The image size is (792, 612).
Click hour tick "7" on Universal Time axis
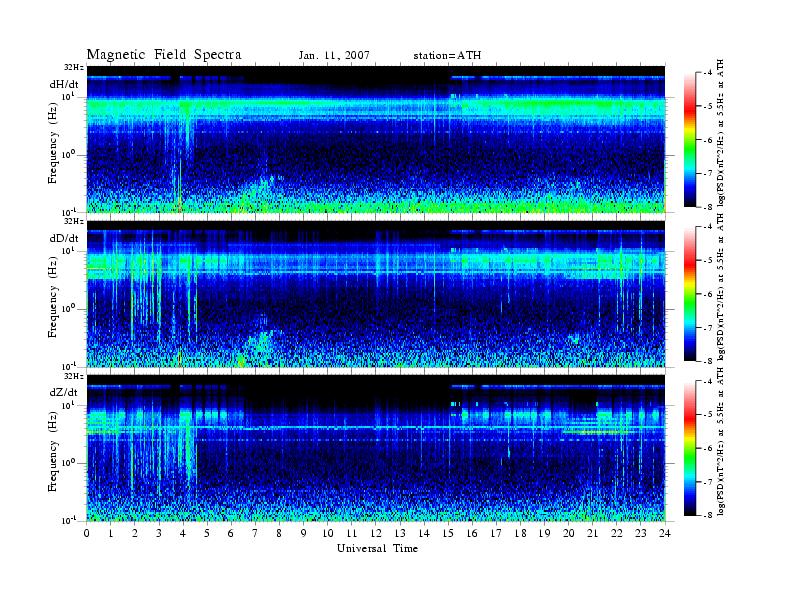tap(255, 534)
